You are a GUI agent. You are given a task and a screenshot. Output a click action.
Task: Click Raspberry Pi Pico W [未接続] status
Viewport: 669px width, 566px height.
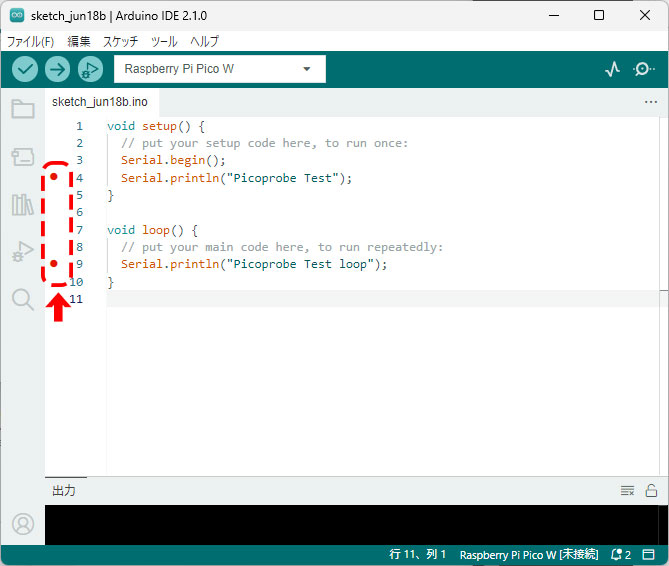[529, 554]
